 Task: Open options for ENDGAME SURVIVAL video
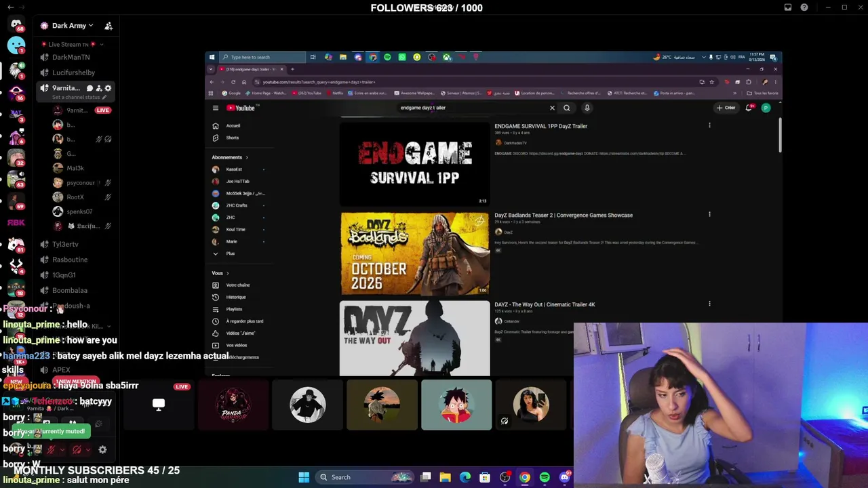click(709, 125)
